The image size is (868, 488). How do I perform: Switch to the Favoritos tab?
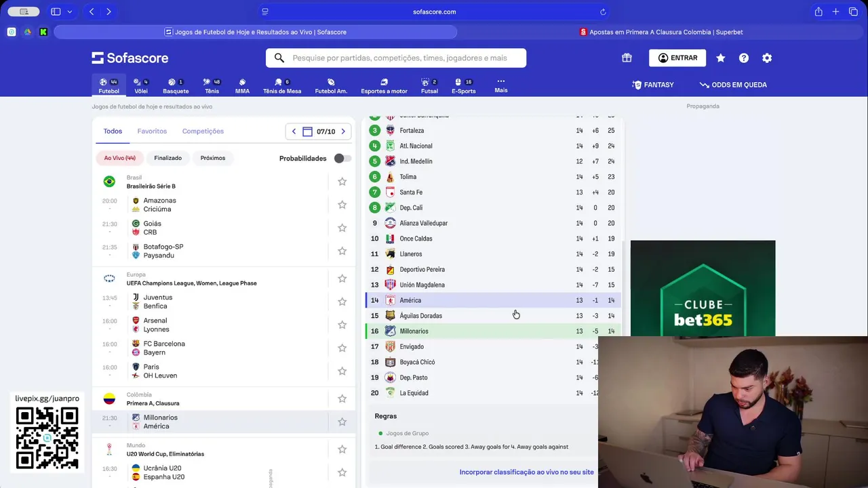(x=152, y=131)
